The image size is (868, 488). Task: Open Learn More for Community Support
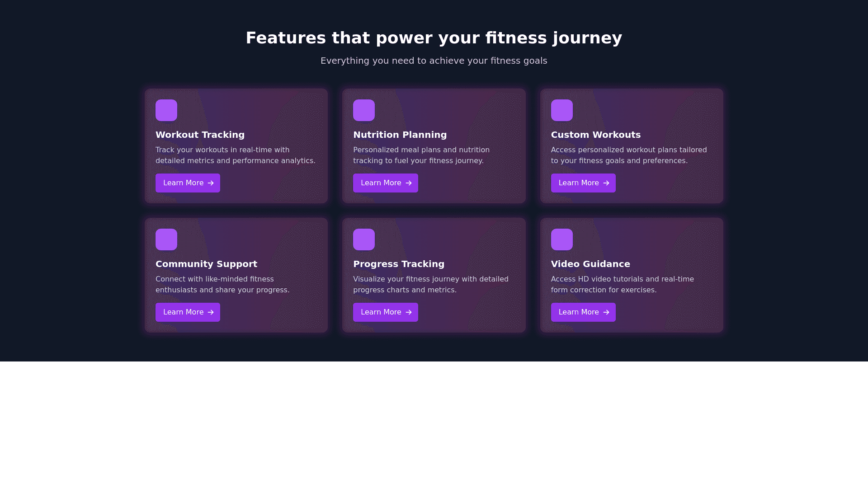(x=188, y=312)
